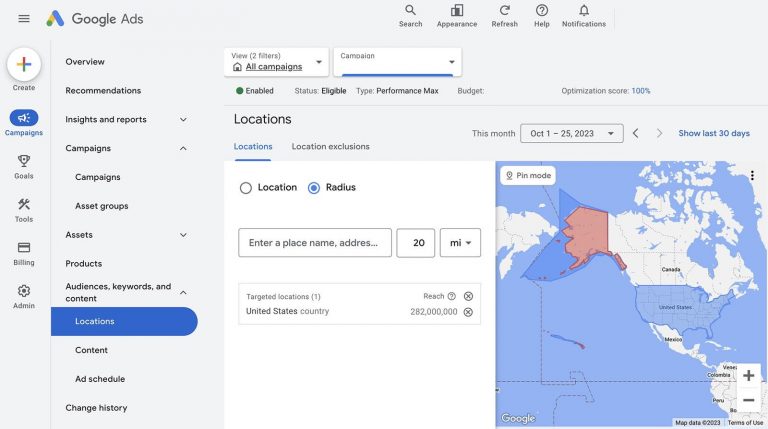Select Locations in sidebar
The width and height of the screenshot is (768, 429).
(x=124, y=321)
